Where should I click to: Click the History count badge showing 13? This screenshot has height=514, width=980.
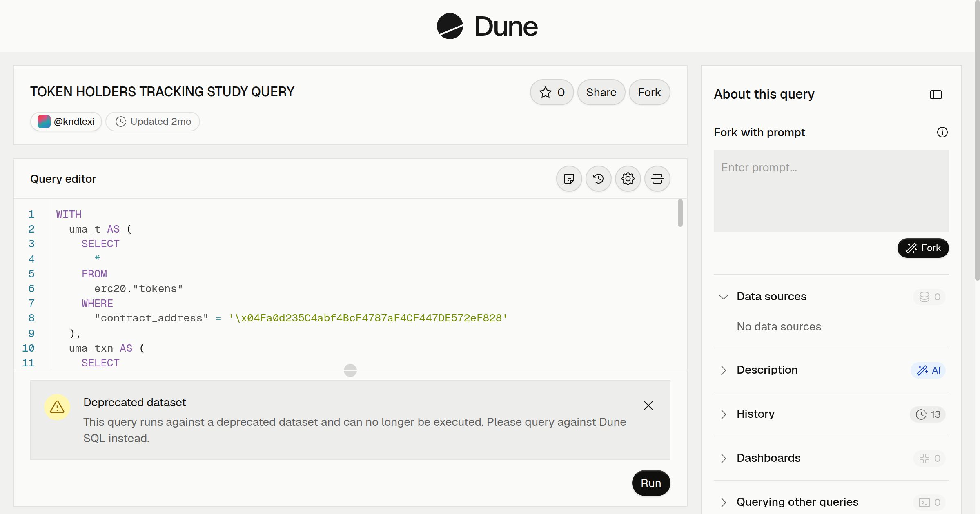(928, 414)
